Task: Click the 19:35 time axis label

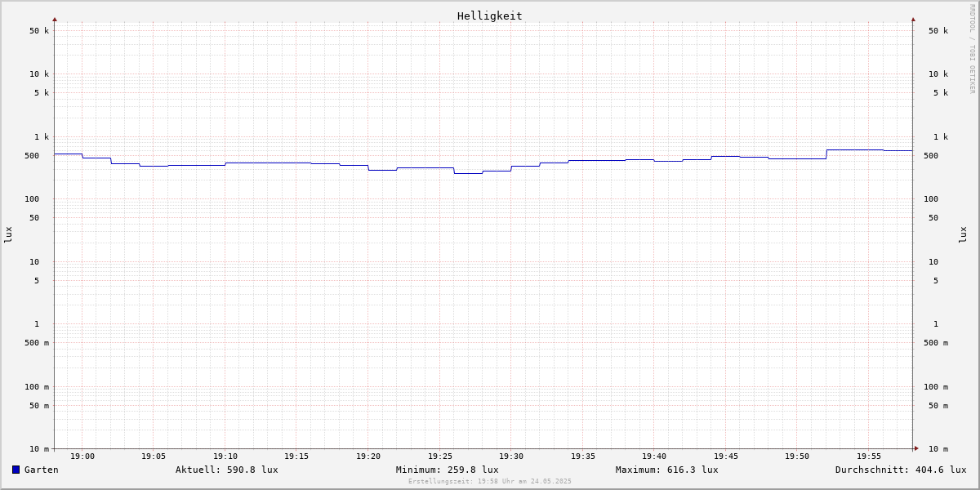Action: (x=583, y=457)
